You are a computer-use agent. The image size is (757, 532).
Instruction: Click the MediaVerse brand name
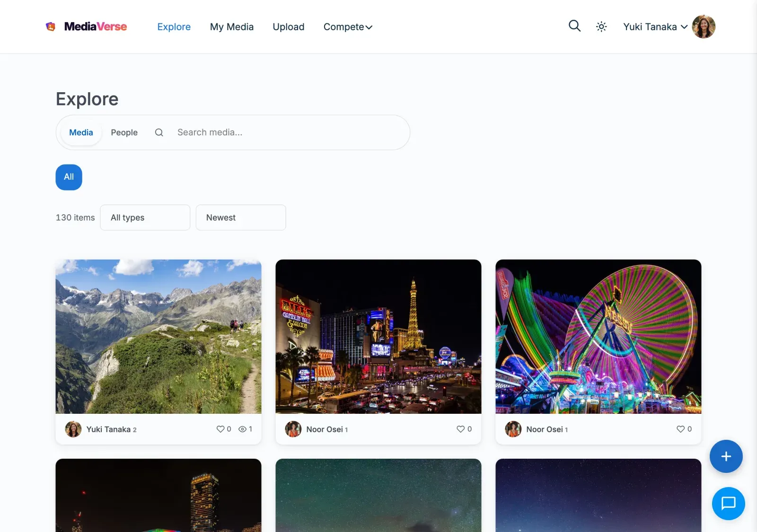(96, 26)
